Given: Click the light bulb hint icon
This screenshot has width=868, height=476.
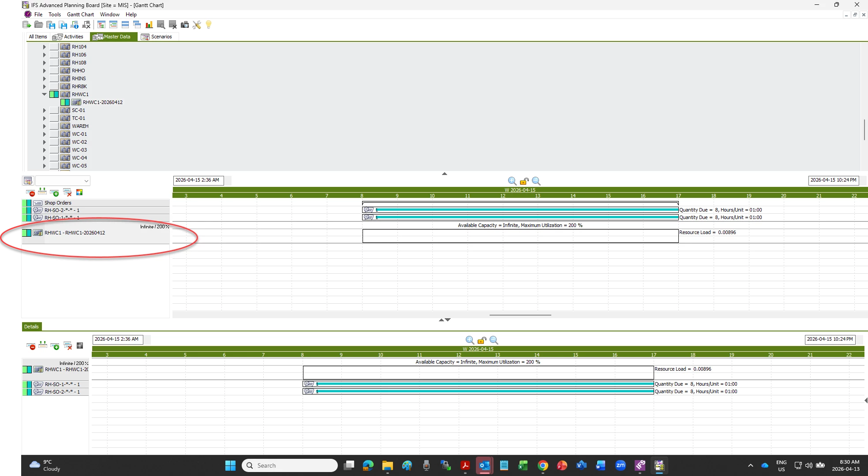Looking at the screenshot, I should pos(209,25).
